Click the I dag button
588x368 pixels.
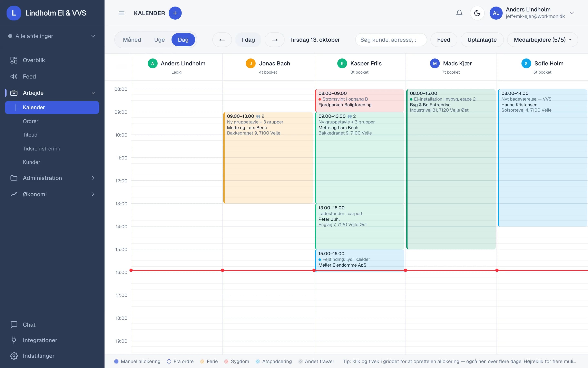[248, 40]
